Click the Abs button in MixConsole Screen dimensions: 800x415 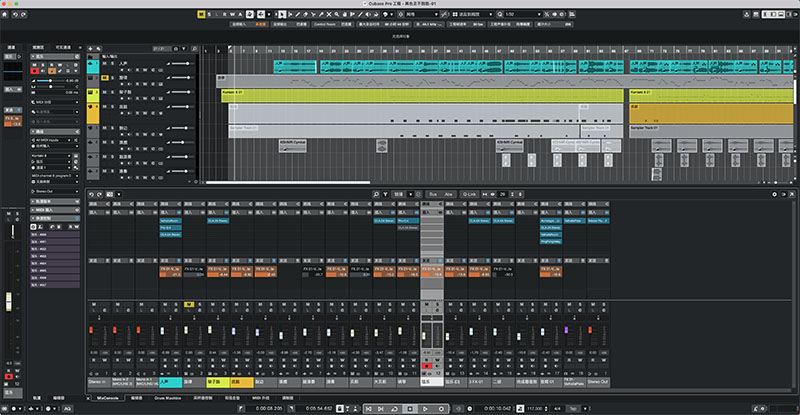pyautogui.click(x=448, y=194)
